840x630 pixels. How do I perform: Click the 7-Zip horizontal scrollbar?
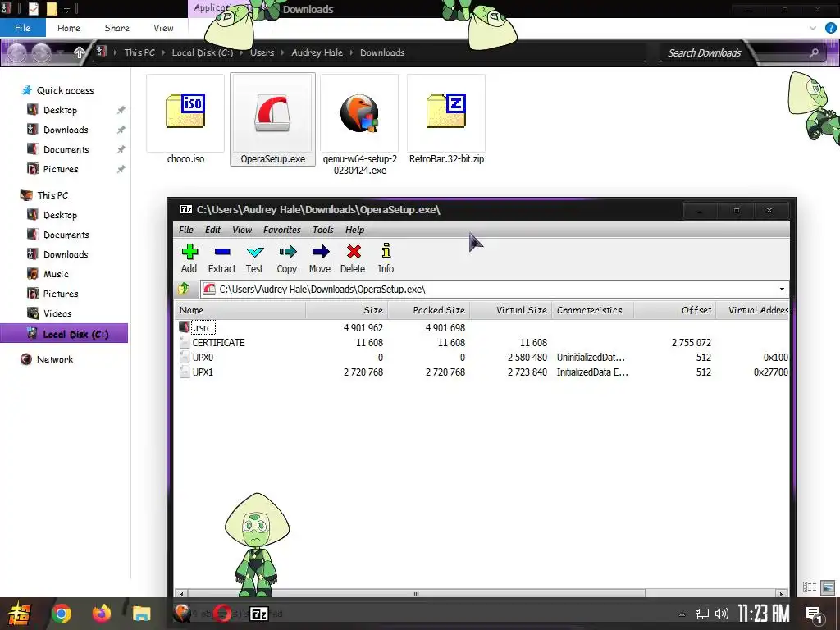pos(416,594)
